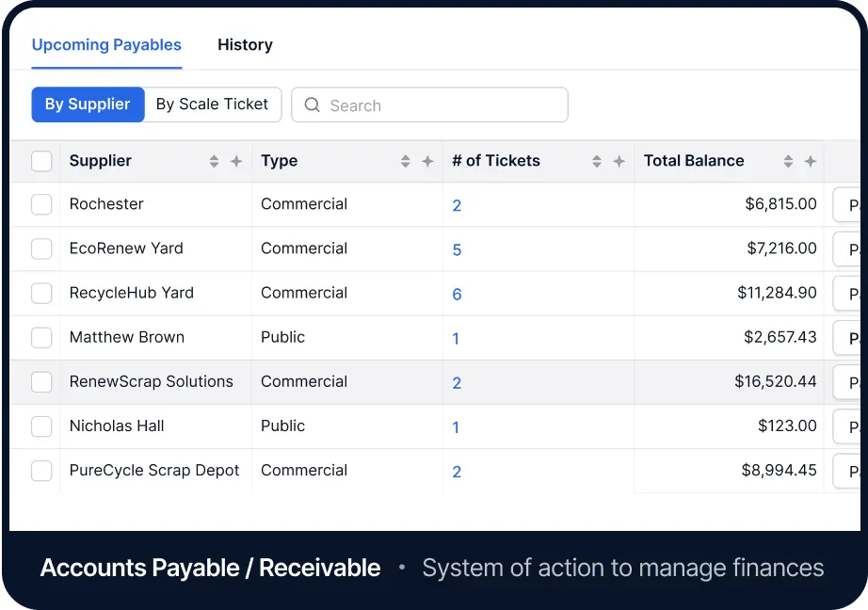
Task: Select the By Supplier view button
Action: (x=88, y=104)
